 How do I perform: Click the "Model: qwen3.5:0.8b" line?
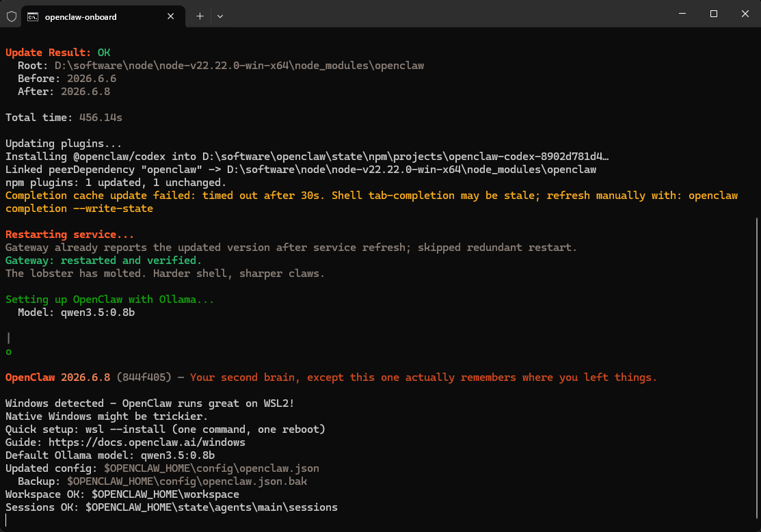(76, 312)
